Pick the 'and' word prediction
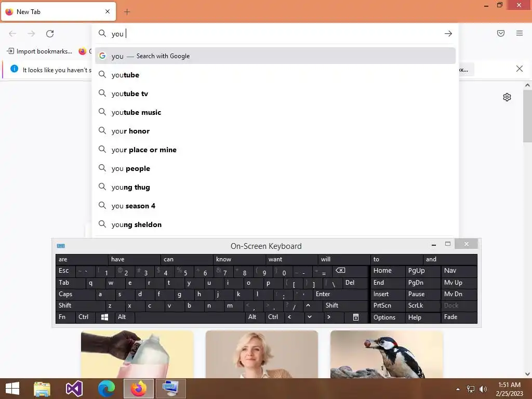 coord(449,259)
